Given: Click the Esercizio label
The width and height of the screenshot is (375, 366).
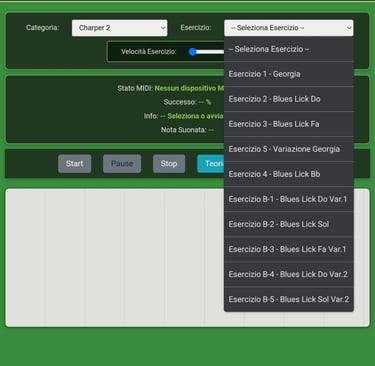Looking at the screenshot, I should pyautogui.click(x=196, y=28).
